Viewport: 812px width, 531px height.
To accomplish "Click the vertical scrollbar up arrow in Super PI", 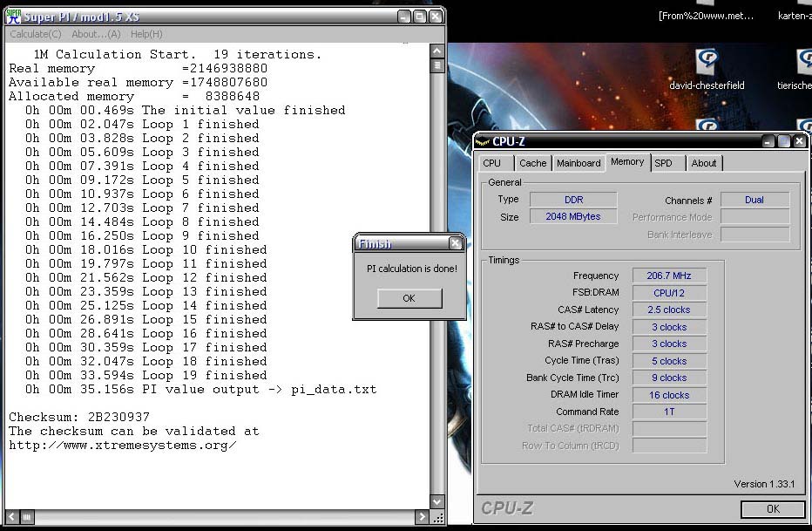I will (437, 51).
